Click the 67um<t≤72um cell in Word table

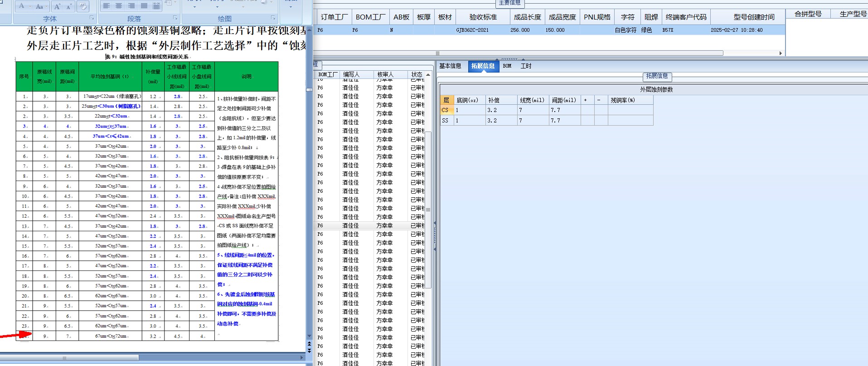111,336
